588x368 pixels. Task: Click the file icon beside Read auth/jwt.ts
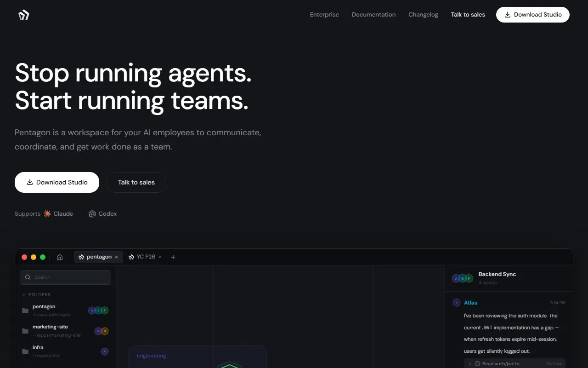(477, 364)
